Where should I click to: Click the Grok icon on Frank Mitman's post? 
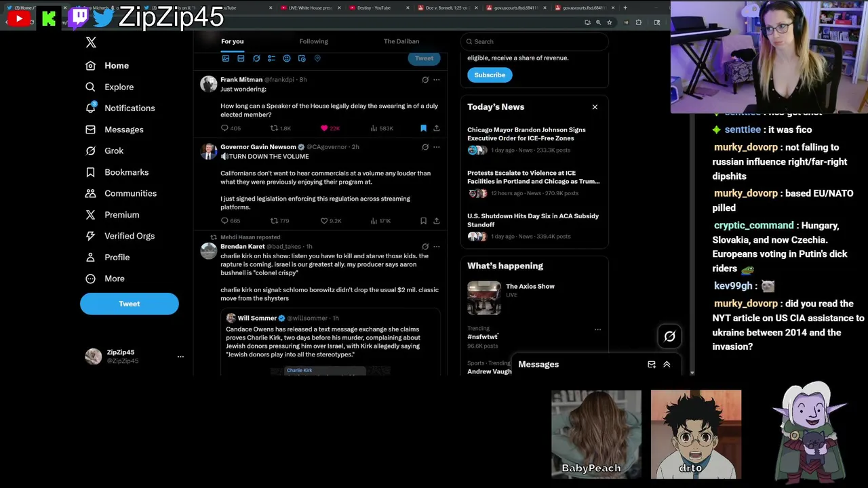tap(425, 80)
